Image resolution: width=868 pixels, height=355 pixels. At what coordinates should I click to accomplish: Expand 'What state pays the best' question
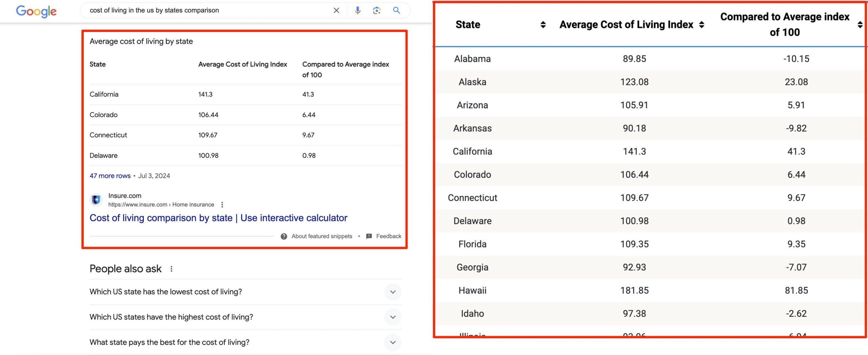point(393,342)
